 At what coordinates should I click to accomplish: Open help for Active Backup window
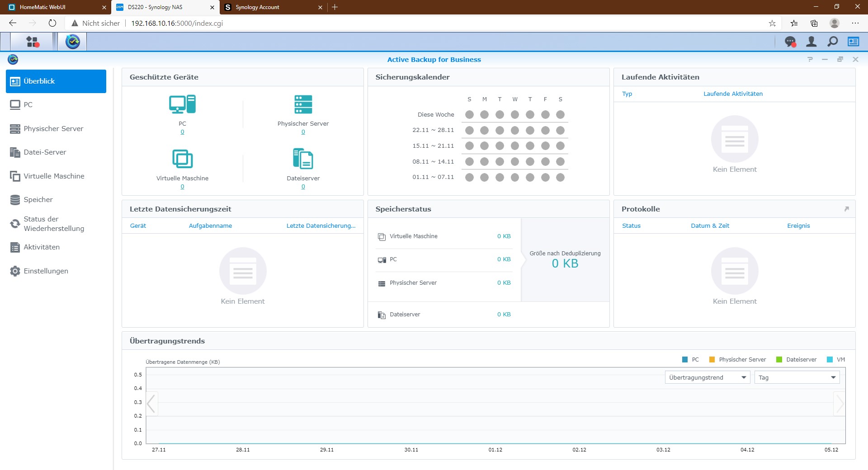[810, 59]
